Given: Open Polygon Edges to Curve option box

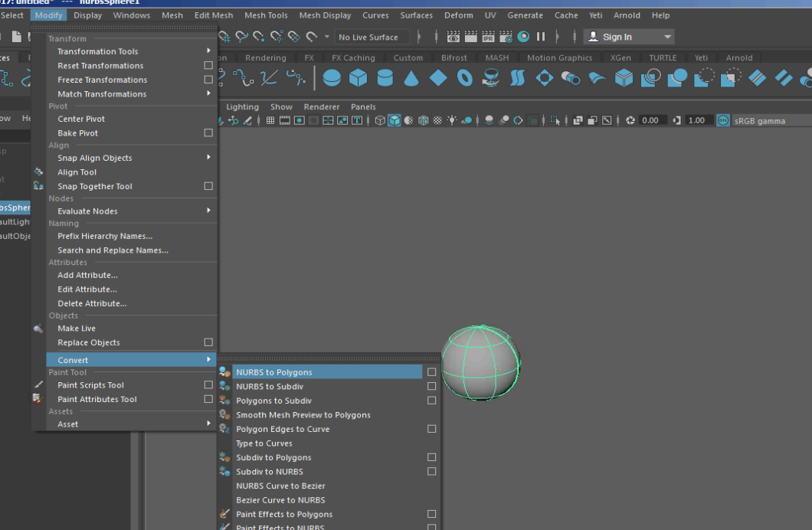Looking at the screenshot, I should point(432,429).
